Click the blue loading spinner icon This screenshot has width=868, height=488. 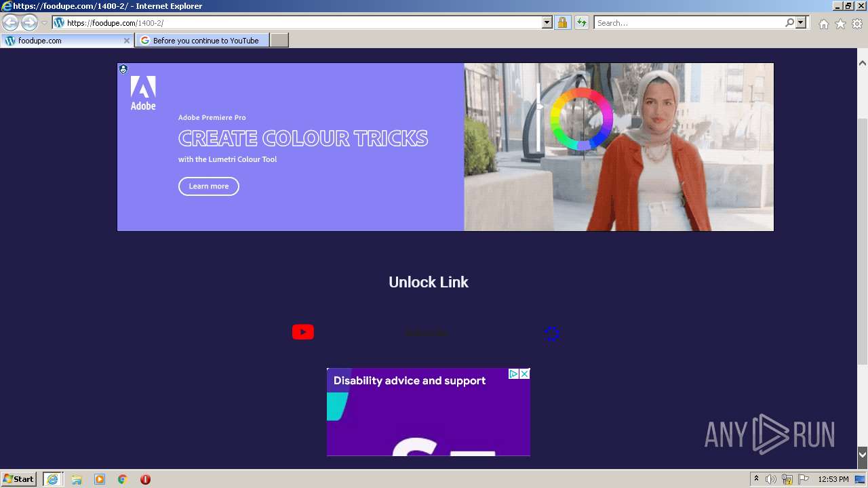click(553, 333)
